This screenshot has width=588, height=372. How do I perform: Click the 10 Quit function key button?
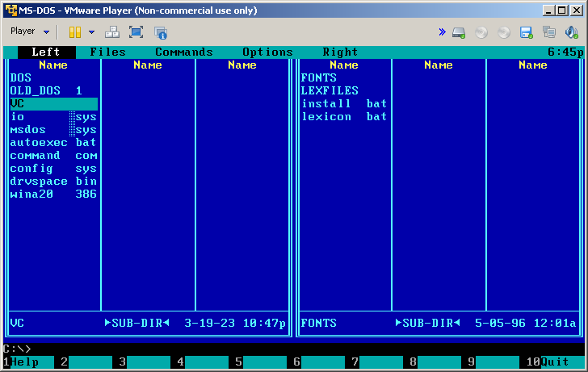[555, 362]
